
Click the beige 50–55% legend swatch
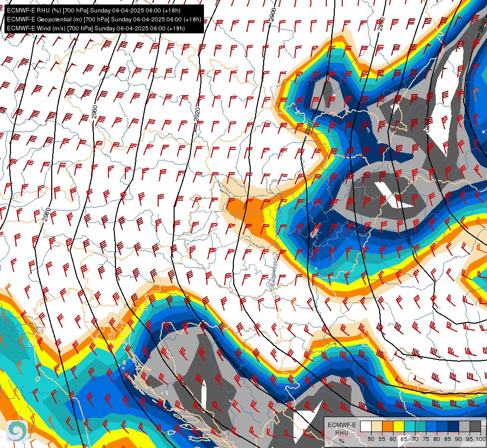tap(377, 426)
